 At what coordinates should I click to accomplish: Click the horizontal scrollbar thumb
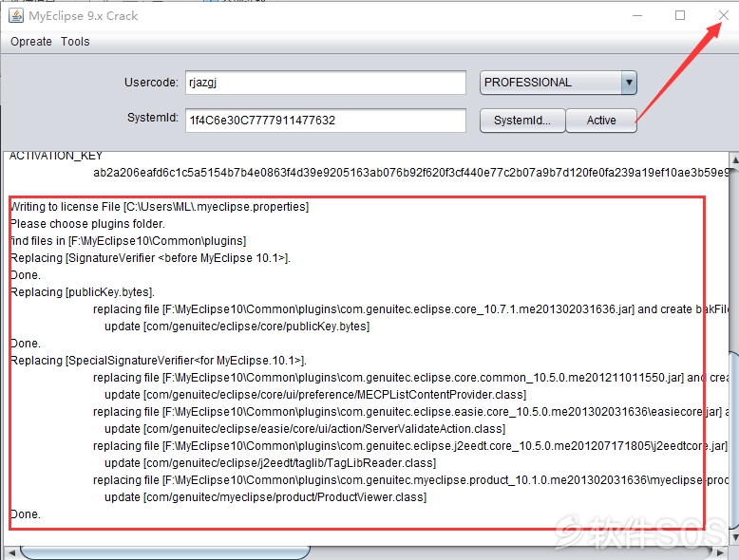tap(165, 552)
